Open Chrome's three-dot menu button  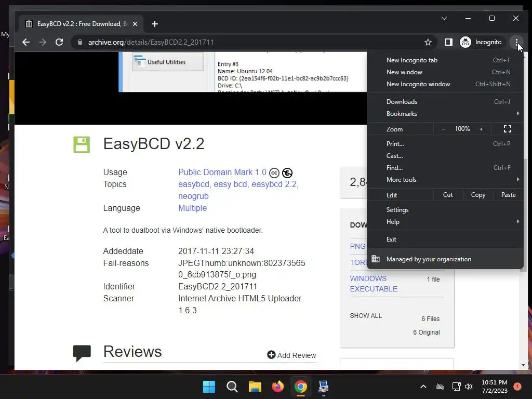(x=516, y=42)
